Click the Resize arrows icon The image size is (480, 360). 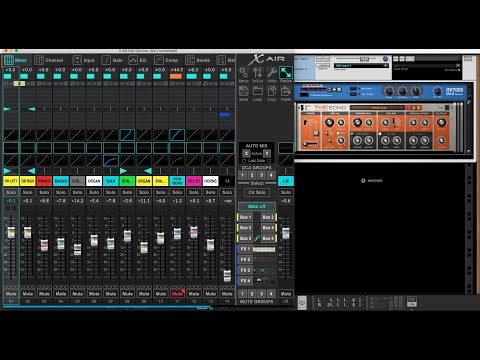tap(286, 73)
